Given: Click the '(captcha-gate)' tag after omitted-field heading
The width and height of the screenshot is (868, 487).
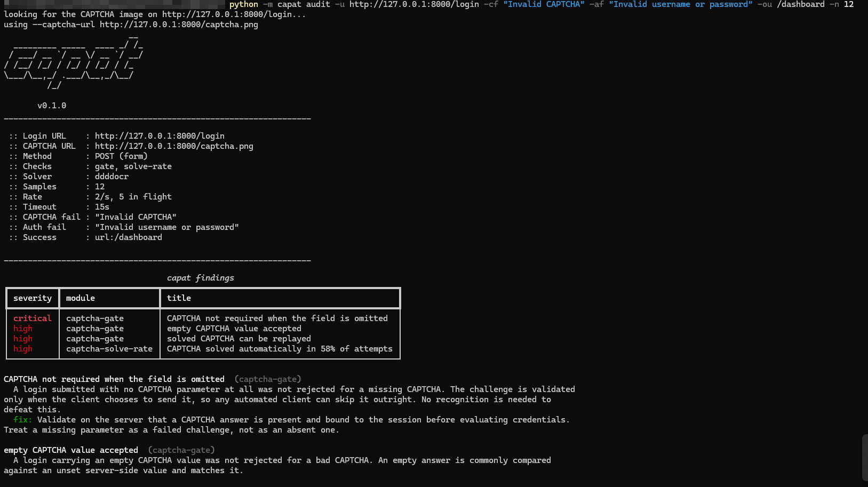Looking at the screenshot, I should pyautogui.click(x=268, y=379).
